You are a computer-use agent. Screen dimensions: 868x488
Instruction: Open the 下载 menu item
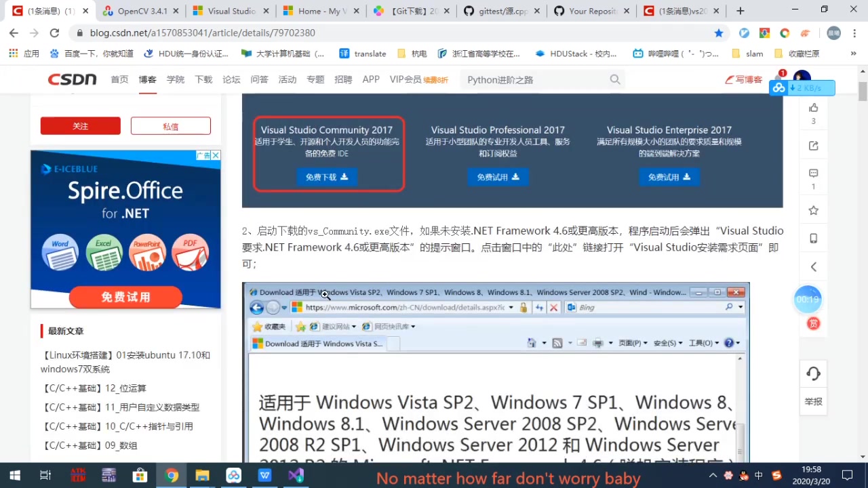click(x=203, y=79)
